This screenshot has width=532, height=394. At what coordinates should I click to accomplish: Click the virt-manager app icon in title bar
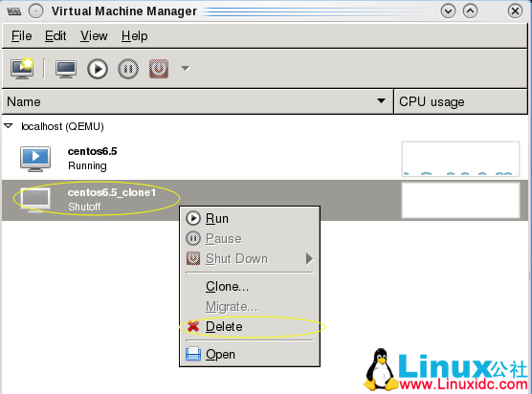point(14,11)
